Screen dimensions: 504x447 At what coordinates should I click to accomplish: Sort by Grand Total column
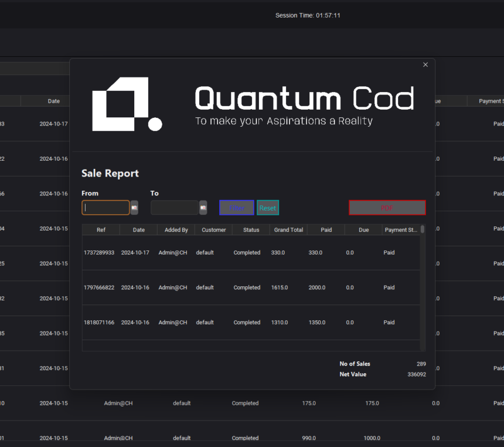(x=288, y=230)
